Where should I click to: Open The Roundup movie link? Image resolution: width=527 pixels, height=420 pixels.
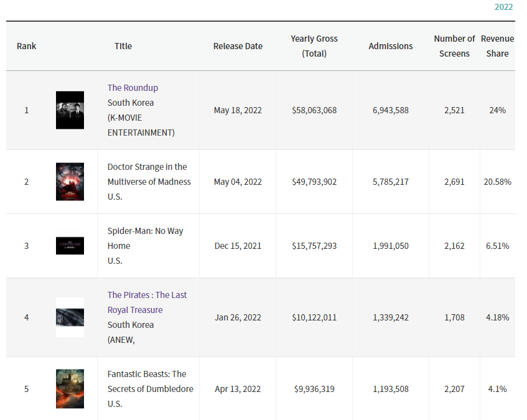pos(133,88)
